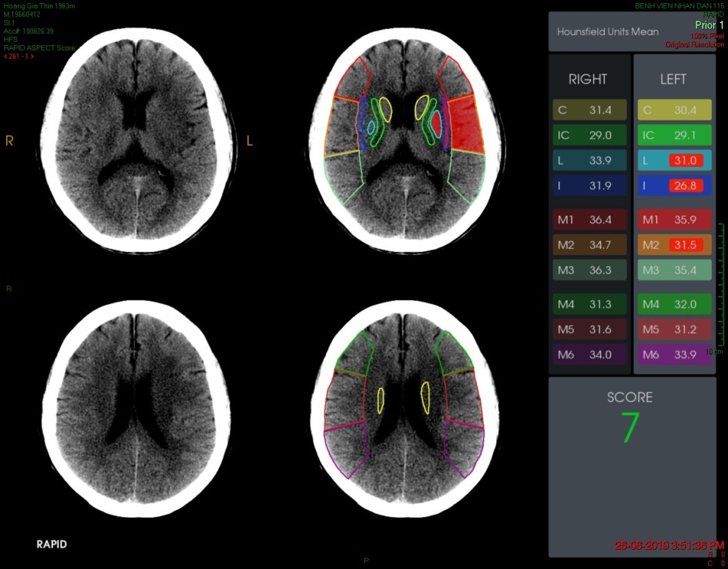The height and width of the screenshot is (569, 728).
Task: Click the LEFT column heading
Action: 673,79
